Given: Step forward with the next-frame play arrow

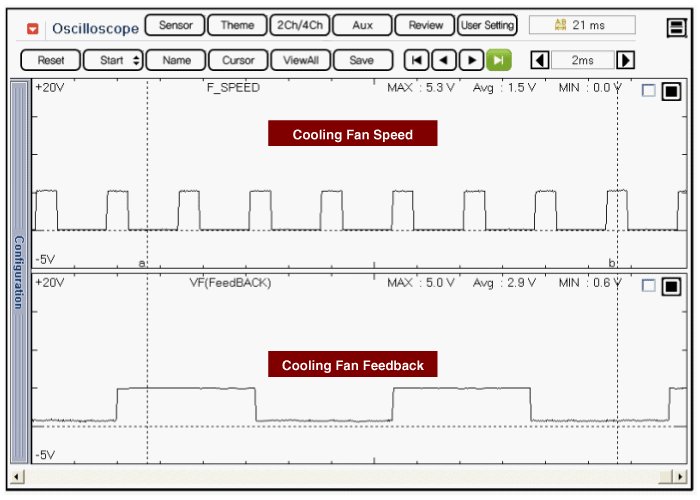Looking at the screenshot, I should pos(472,60).
